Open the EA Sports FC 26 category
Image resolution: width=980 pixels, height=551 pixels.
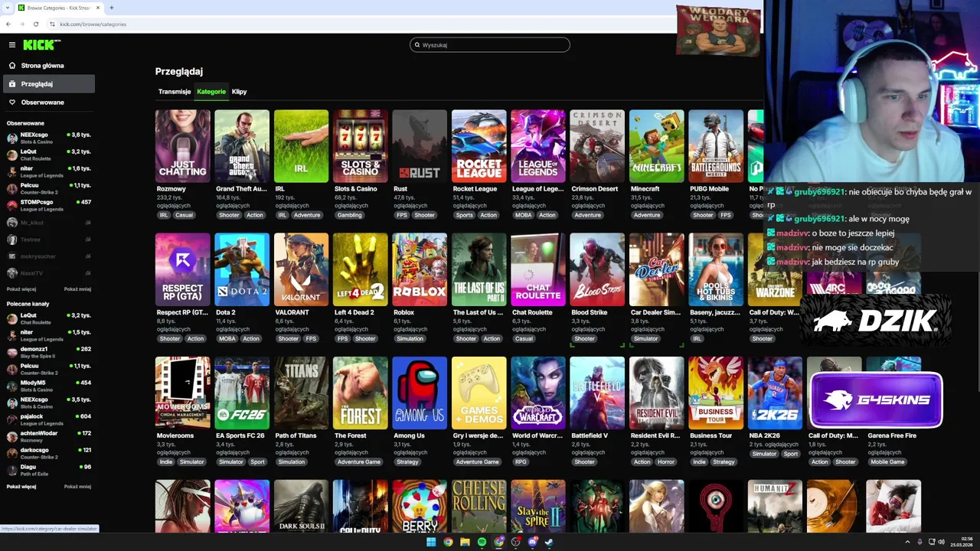[x=242, y=393]
